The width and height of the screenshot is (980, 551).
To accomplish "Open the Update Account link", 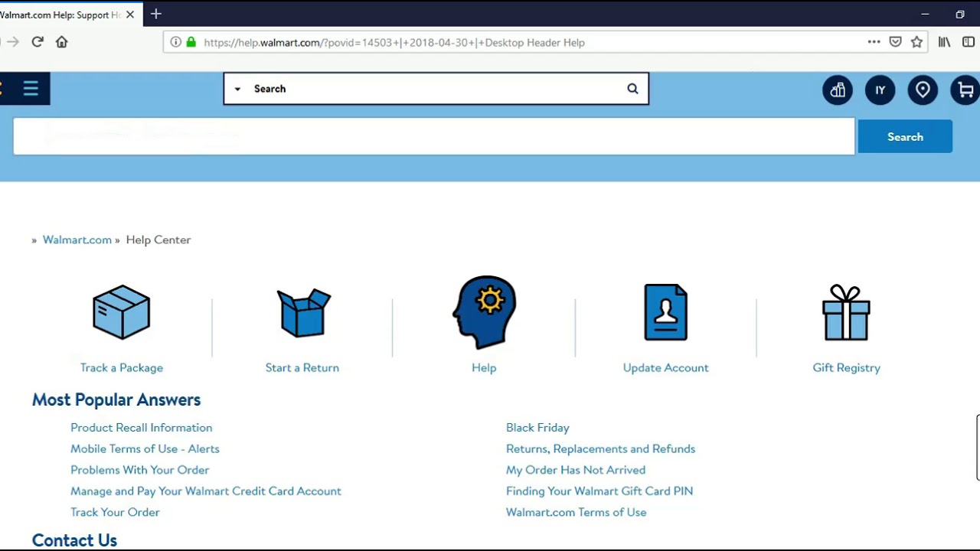I will (x=666, y=367).
